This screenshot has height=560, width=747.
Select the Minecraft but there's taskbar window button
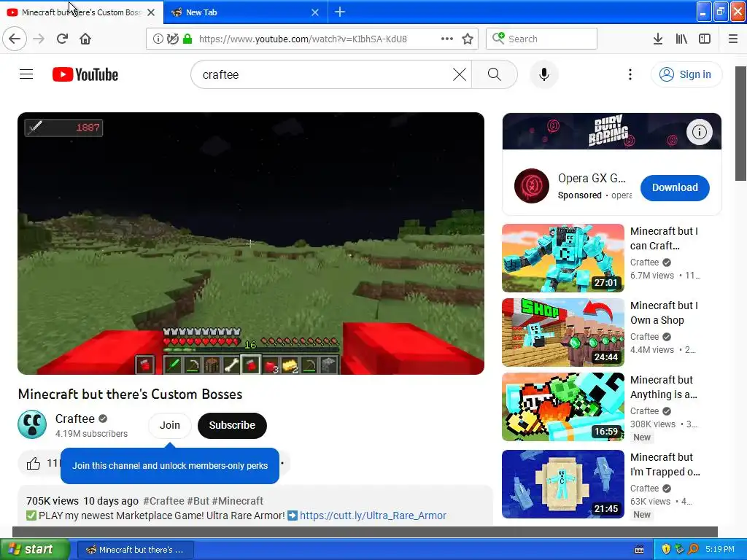point(135,550)
